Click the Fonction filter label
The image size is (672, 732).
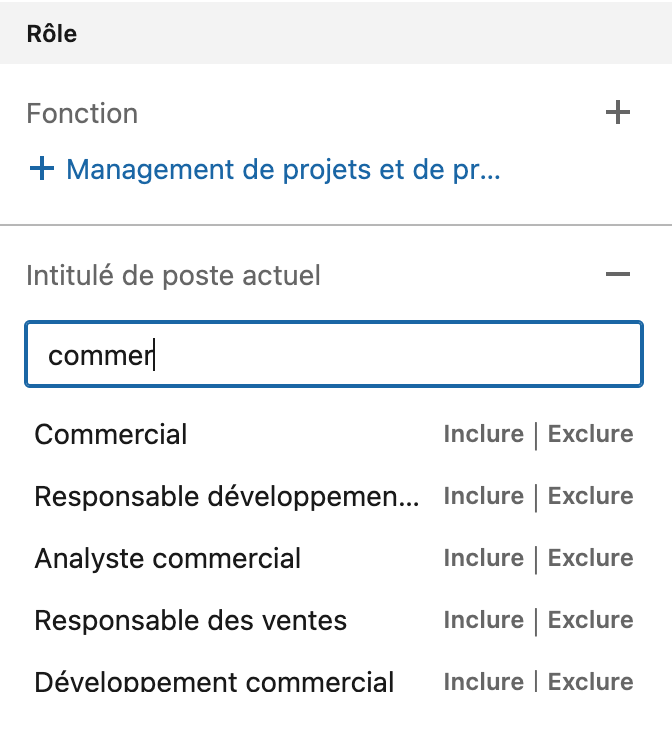[82, 113]
